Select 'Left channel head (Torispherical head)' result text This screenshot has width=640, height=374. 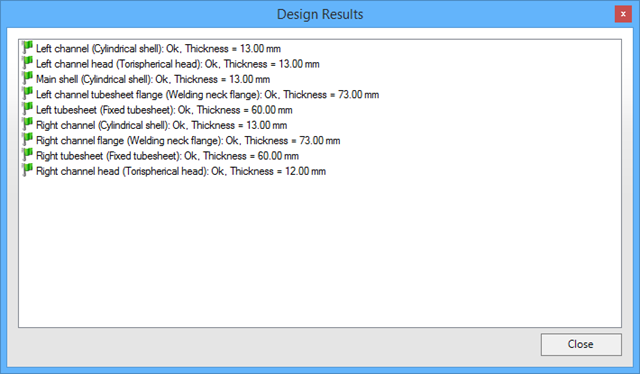(178, 64)
